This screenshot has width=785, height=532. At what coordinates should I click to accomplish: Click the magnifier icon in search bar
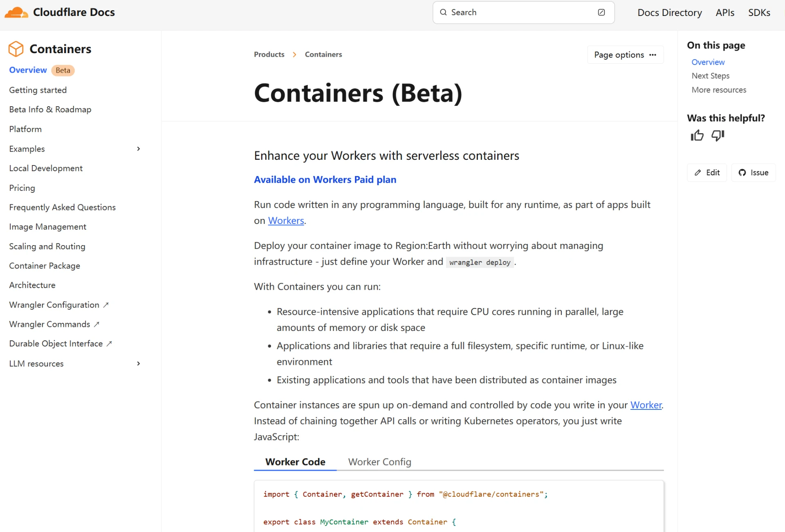pyautogui.click(x=443, y=12)
